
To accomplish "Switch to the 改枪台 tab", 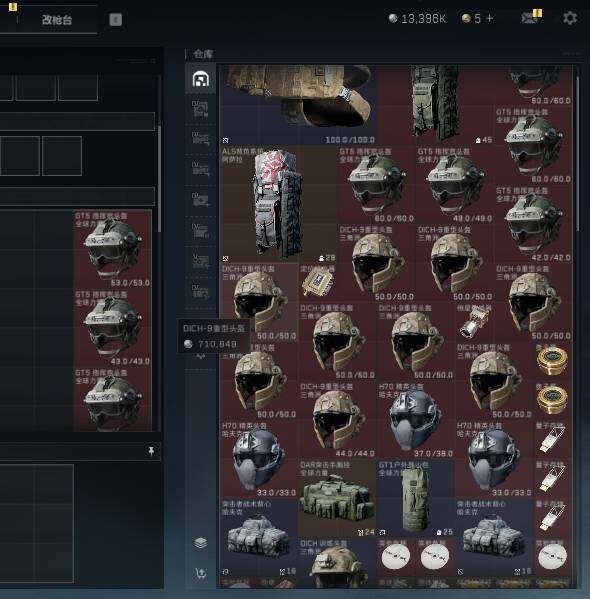I will pos(57,20).
